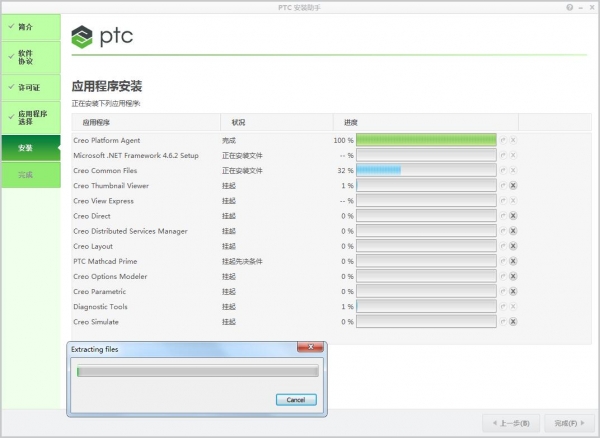Image resolution: width=600 pixels, height=438 pixels.
Task: Go to the 软件协议 step in sidebar
Action: pyautogui.click(x=31, y=57)
